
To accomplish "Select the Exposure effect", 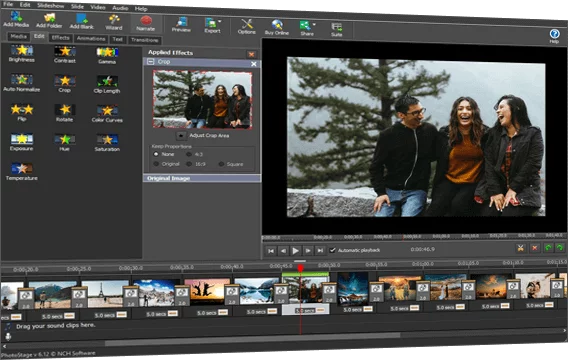I will (22, 142).
